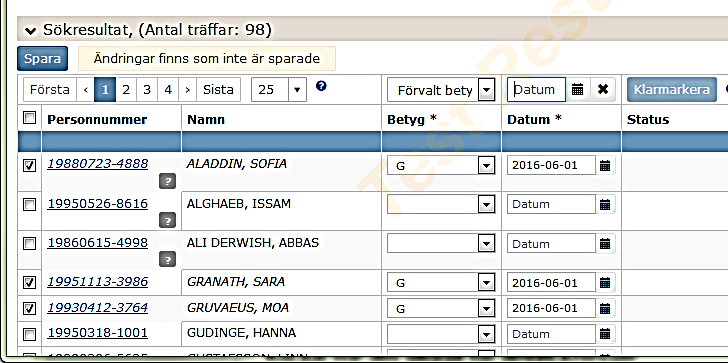Open calendar icon for GRUVAEUS, MOA row
This screenshot has width=728, height=363.
pos(605,308)
